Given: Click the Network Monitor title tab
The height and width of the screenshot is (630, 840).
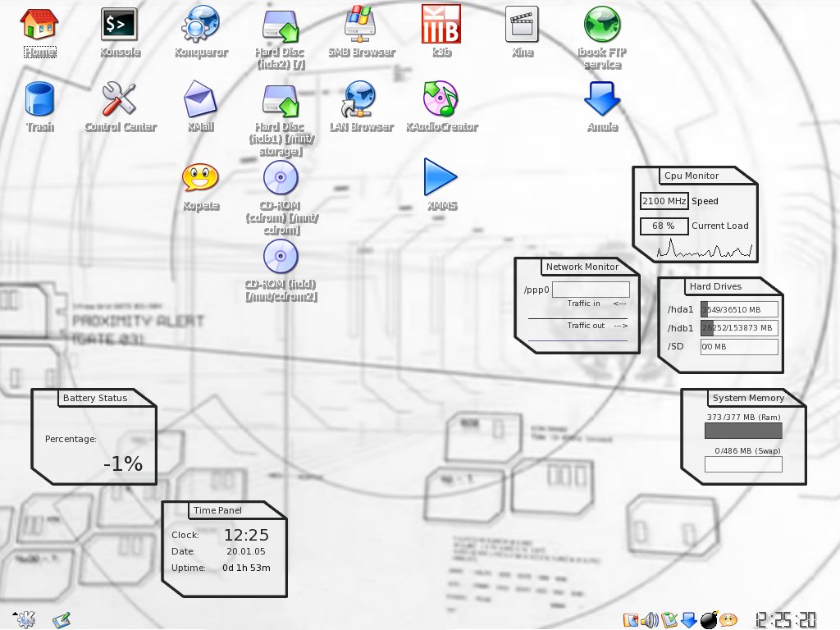Looking at the screenshot, I should 582,267.
